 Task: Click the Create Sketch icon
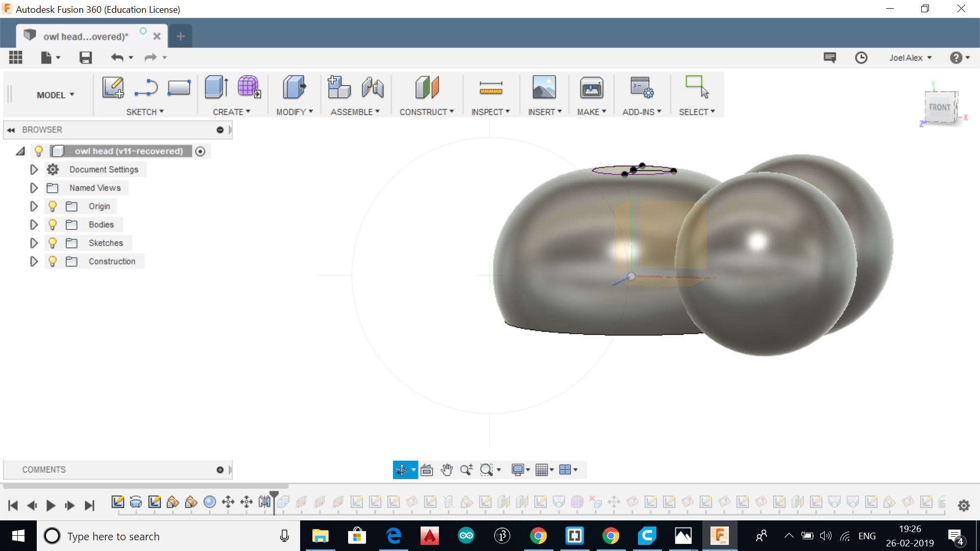113,87
